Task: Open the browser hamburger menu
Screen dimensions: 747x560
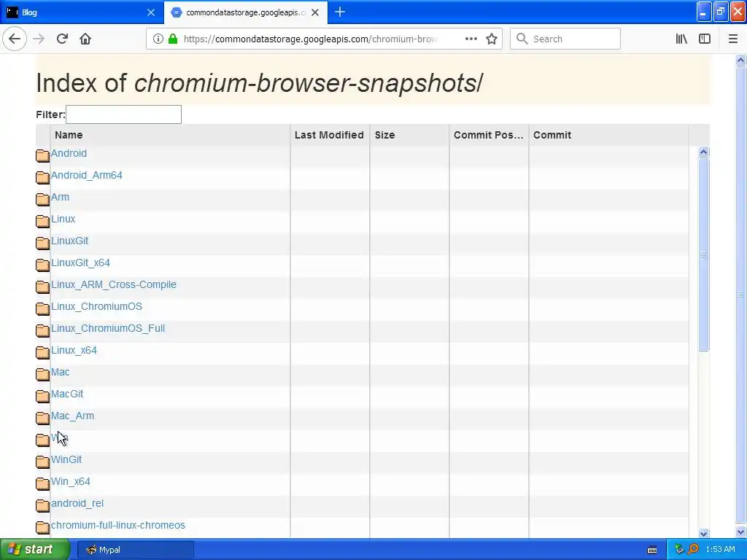Action: (x=732, y=39)
